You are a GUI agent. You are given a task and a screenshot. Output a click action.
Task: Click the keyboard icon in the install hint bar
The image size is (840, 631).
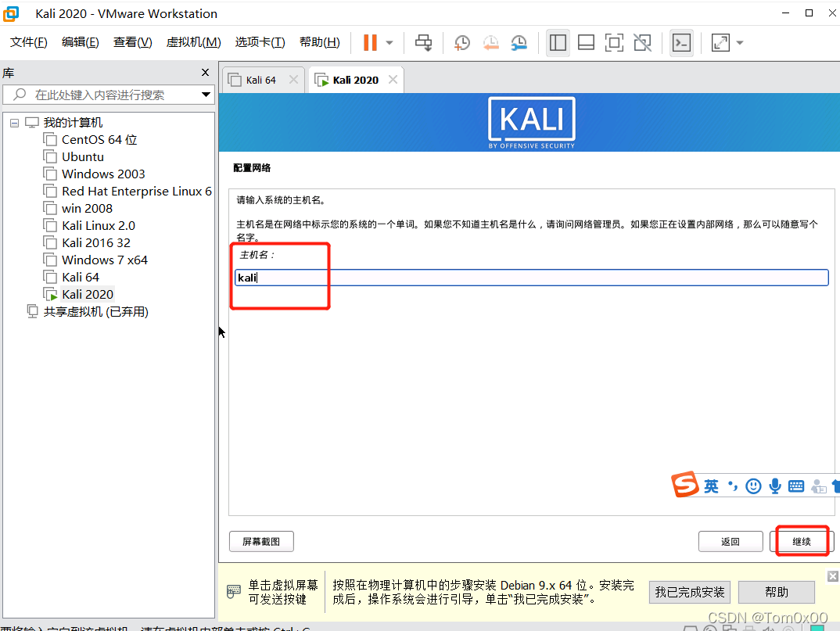click(x=234, y=591)
